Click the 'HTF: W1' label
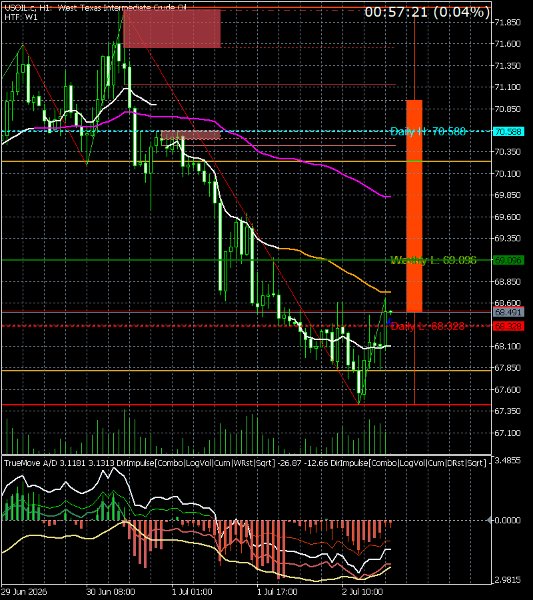This screenshot has width=533, height=600. tap(21, 17)
